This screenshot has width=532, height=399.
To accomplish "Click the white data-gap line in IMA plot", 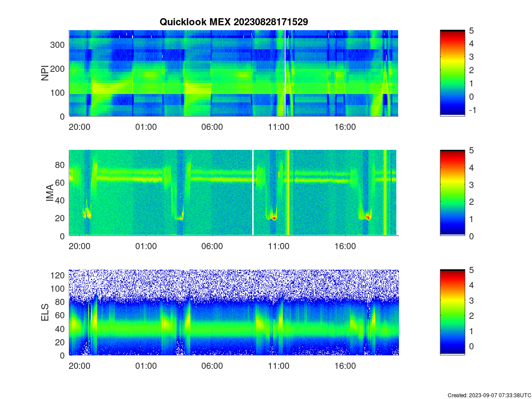I will coord(253,192).
